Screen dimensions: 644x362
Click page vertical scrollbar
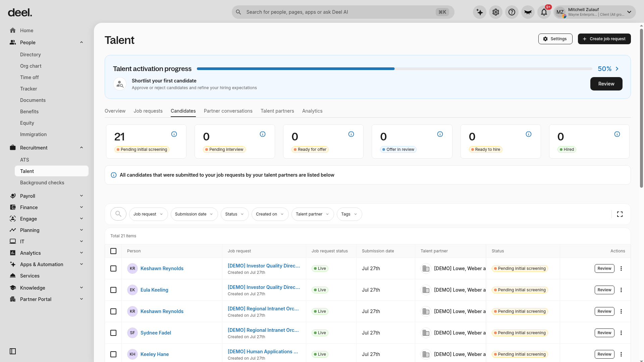641,108
